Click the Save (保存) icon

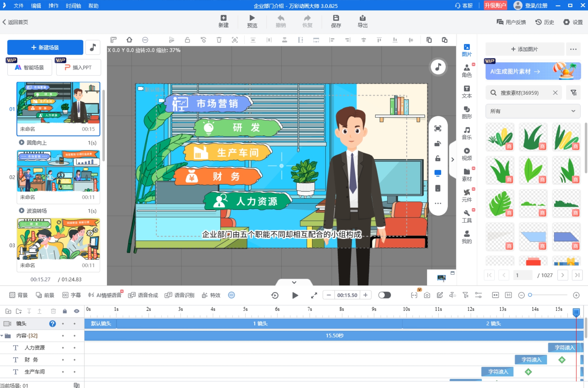point(336,21)
